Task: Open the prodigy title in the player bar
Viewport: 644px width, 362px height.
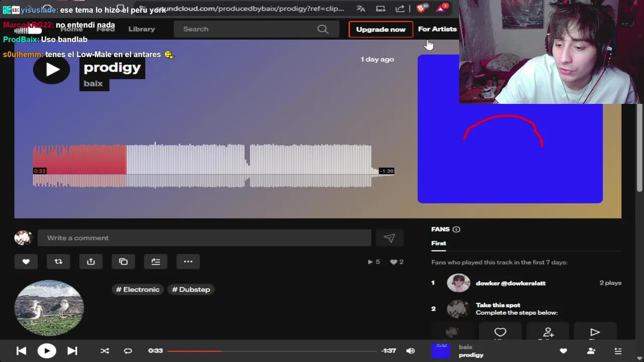Action: pyautogui.click(x=471, y=355)
